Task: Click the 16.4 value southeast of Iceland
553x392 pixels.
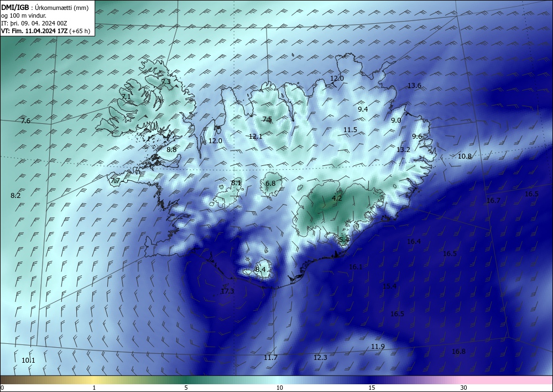Action: [x=414, y=242]
